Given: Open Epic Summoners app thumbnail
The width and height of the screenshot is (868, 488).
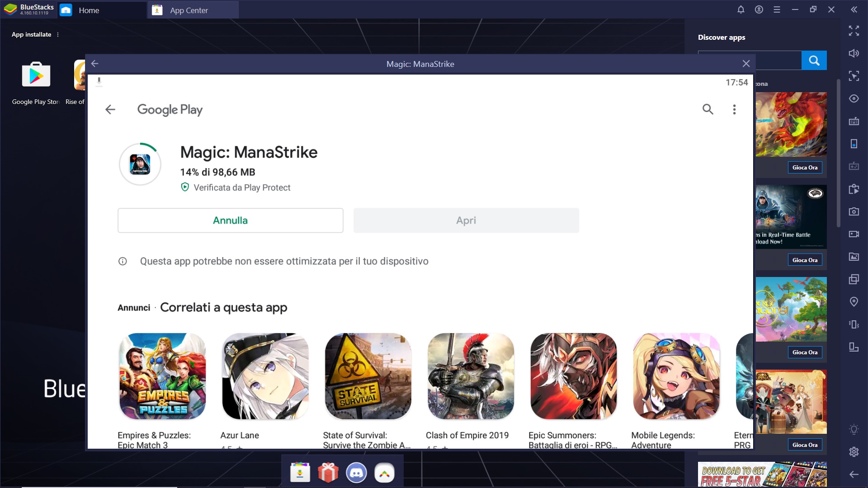Looking at the screenshot, I should [574, 376].
